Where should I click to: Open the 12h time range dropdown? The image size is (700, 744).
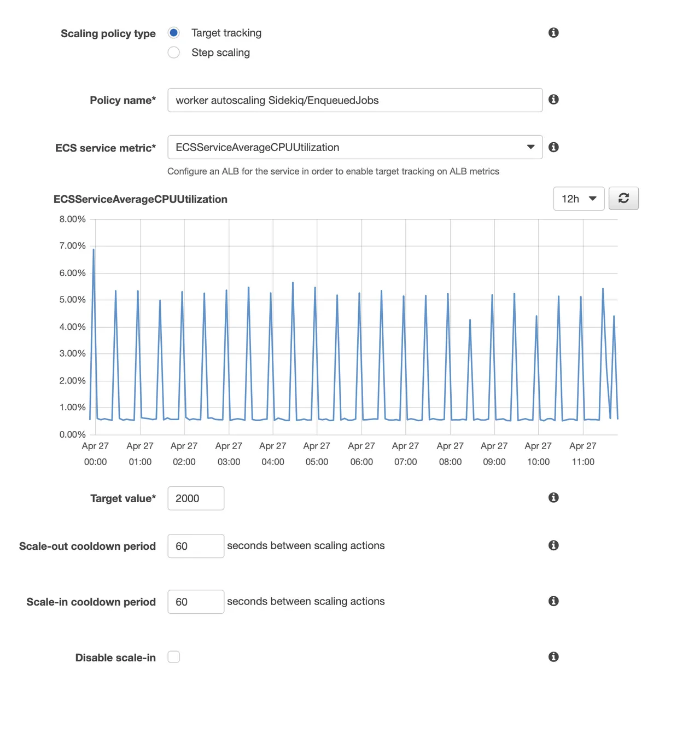tap(579, 199)
